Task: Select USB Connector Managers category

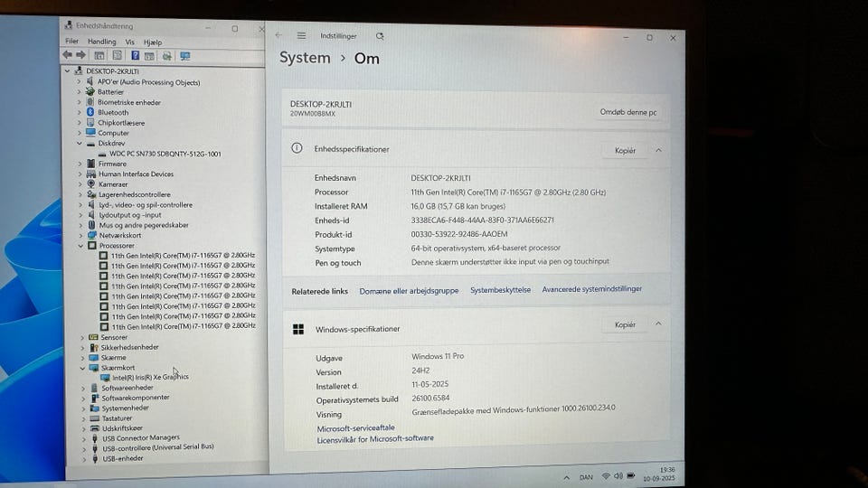Action: [141, 437]
